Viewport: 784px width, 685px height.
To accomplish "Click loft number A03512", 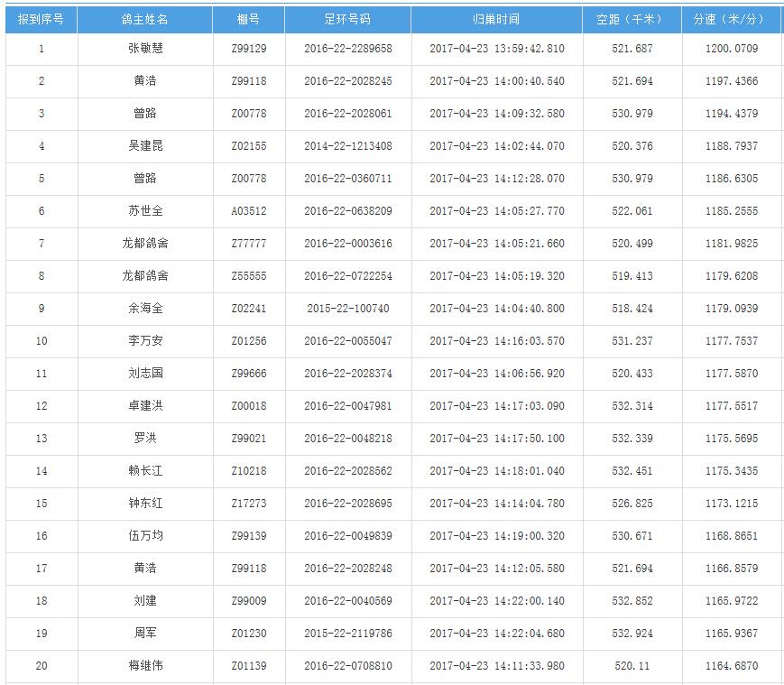I will [x=248, y=211].
